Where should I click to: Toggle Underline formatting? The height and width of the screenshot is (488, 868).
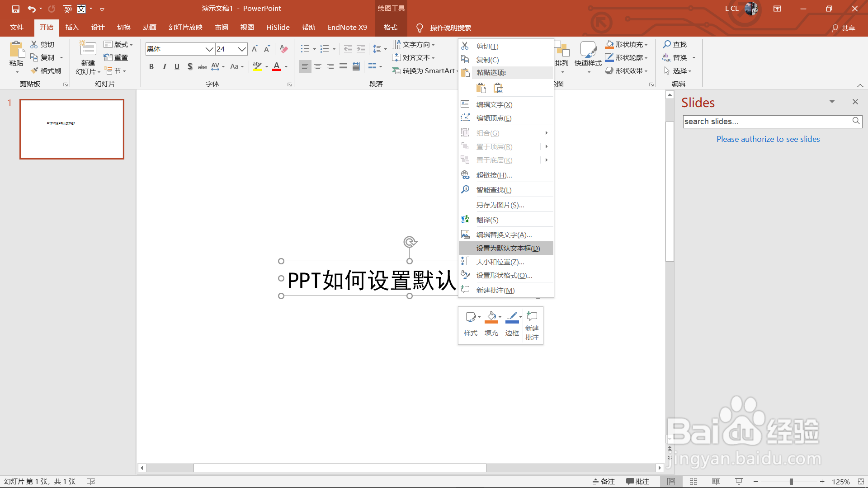(x=177, y=67)
